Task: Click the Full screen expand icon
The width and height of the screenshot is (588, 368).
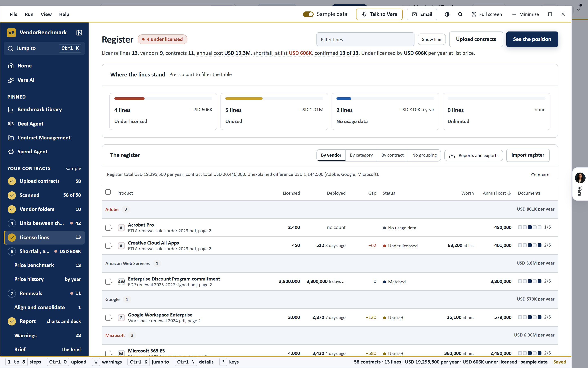Action: [x=474, y=14]
